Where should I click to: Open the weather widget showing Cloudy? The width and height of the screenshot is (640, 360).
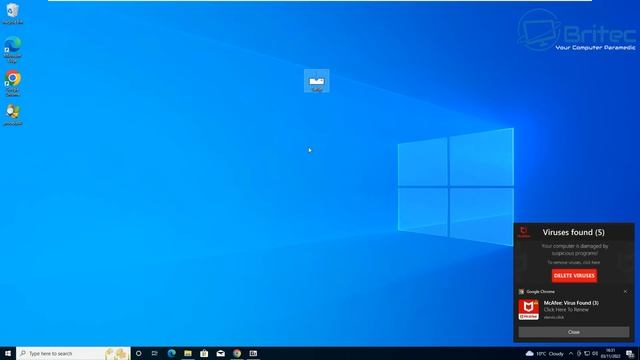(544, 353)
